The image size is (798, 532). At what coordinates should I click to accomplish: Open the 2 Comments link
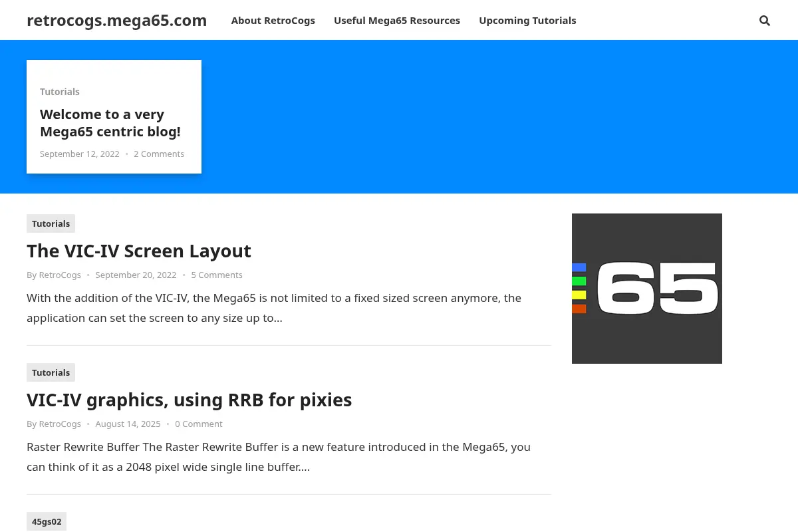159,154
